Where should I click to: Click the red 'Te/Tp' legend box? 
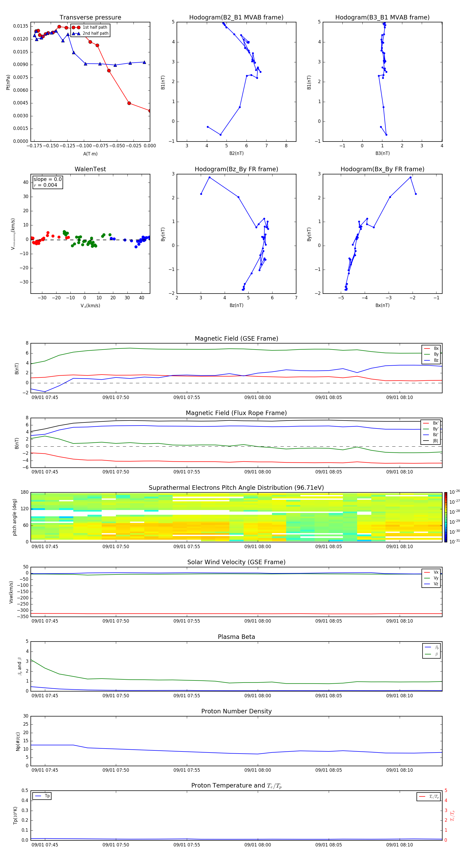(x=429, y=796)
